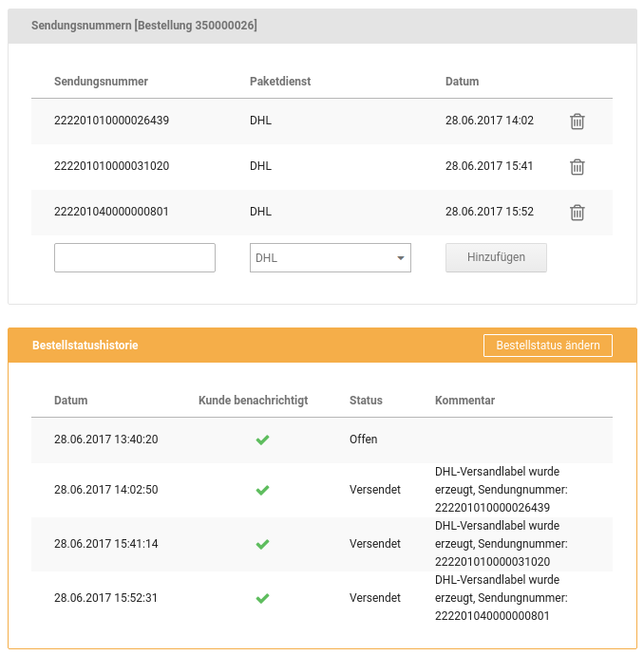Image resolution: width=644 pixels, height=655 pixels.
Task: Click trash icon for shipment 222201010000031020
Action: (x=577, y=167)
